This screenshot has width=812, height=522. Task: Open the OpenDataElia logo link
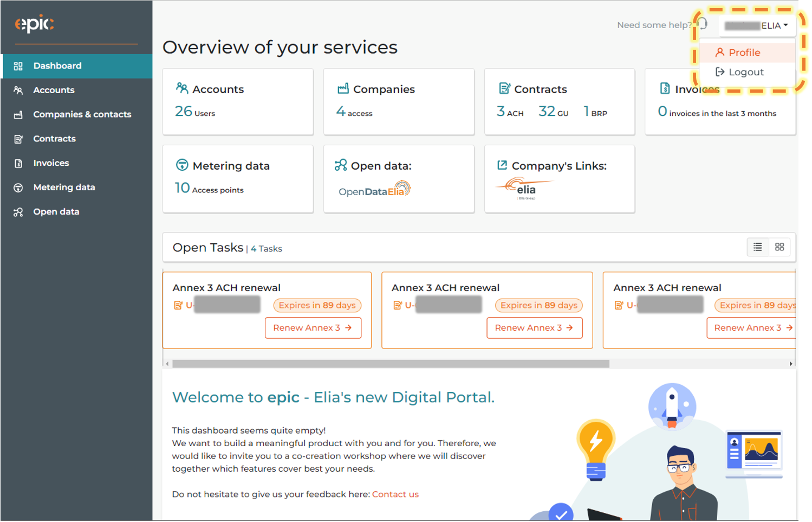click(x=374, y=189)
